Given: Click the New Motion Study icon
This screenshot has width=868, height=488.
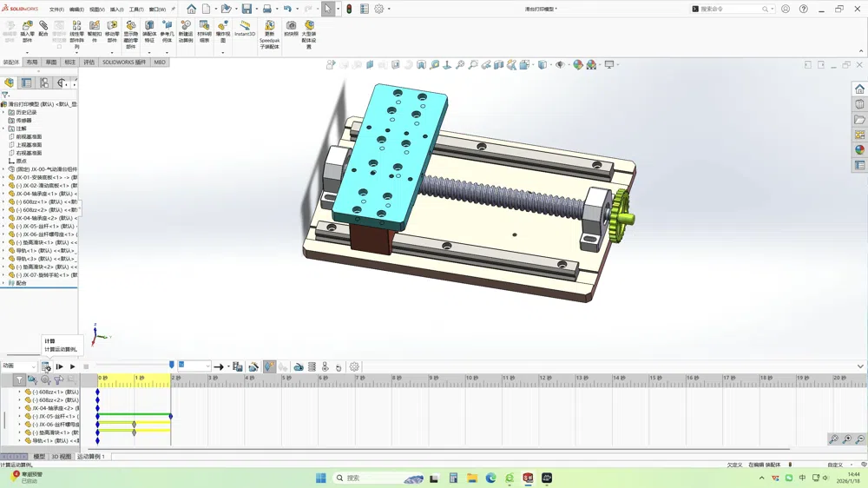Looking at the screenshot, I should coord(186,25).
